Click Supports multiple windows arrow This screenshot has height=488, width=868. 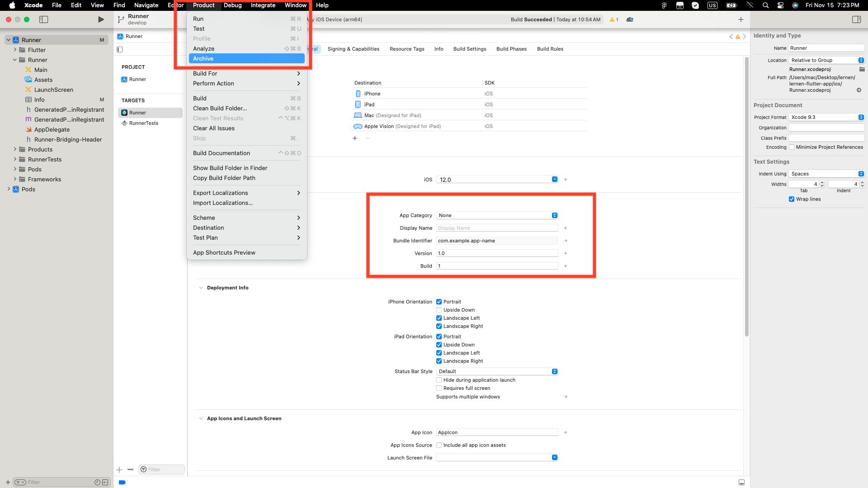click(x=566, y=397)
